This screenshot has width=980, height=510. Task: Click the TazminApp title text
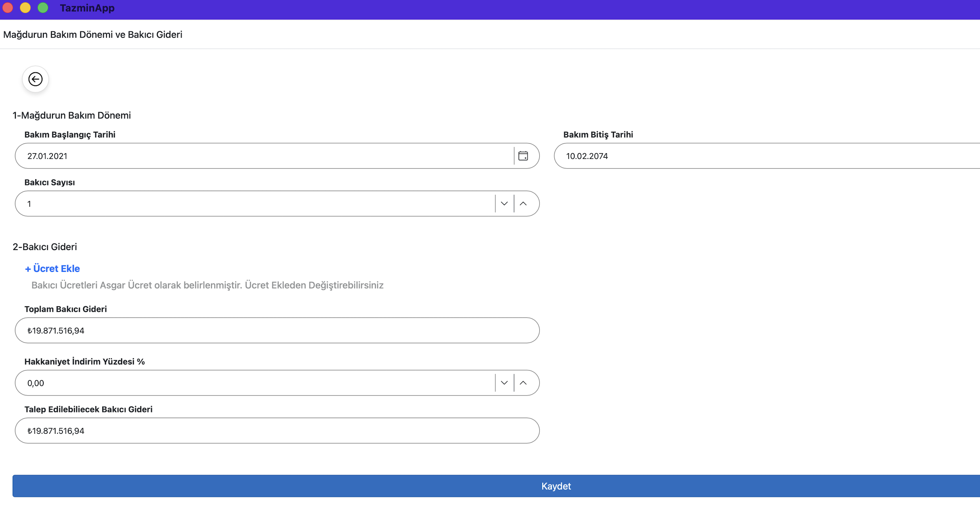[87, 8]
